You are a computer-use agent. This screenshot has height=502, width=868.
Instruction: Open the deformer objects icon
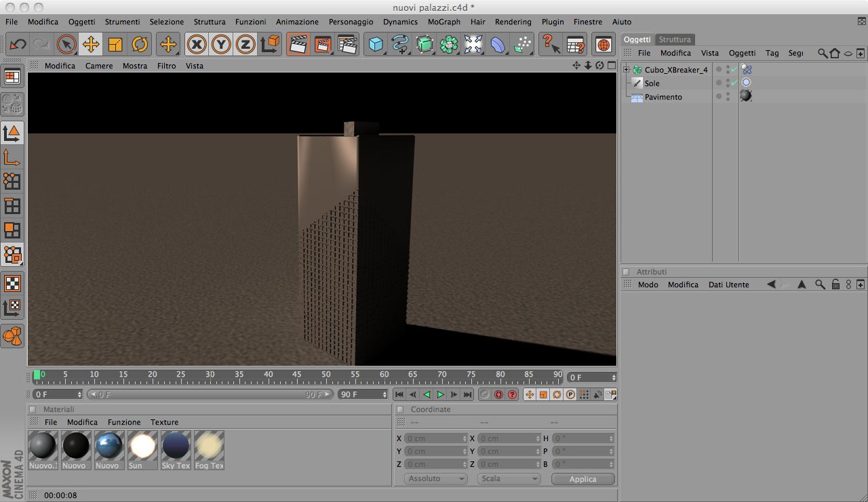pyautogui.click(x=498, y=45)
